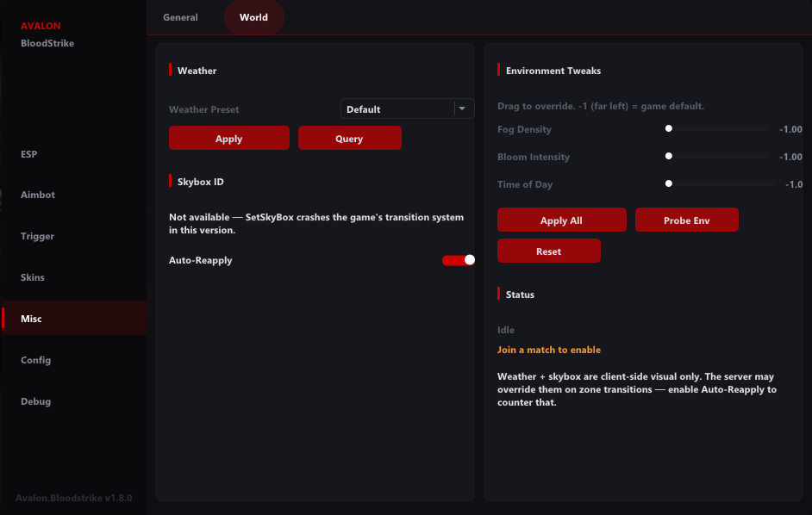Click the Probe Env button
The image size is (812, 515).
coord(687,220)
